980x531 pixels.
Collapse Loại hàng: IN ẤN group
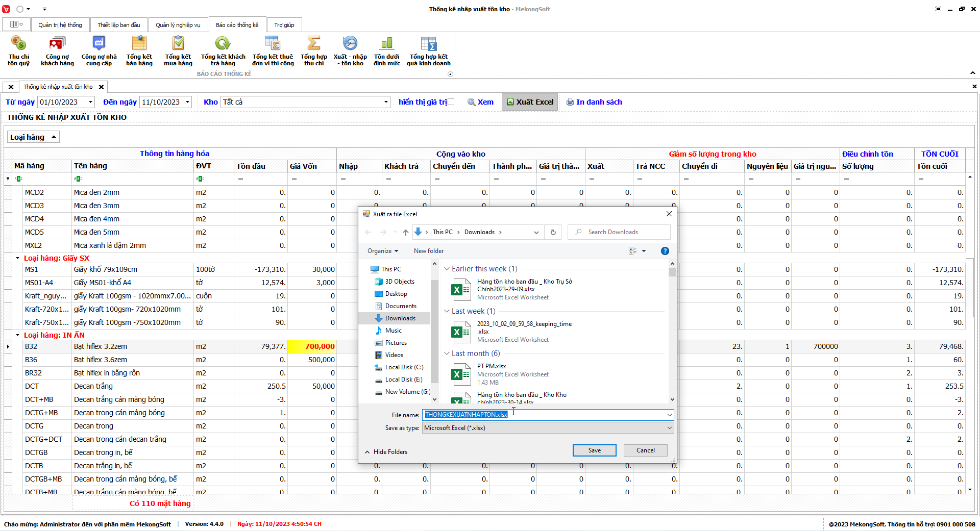click(x=17, y=335)
